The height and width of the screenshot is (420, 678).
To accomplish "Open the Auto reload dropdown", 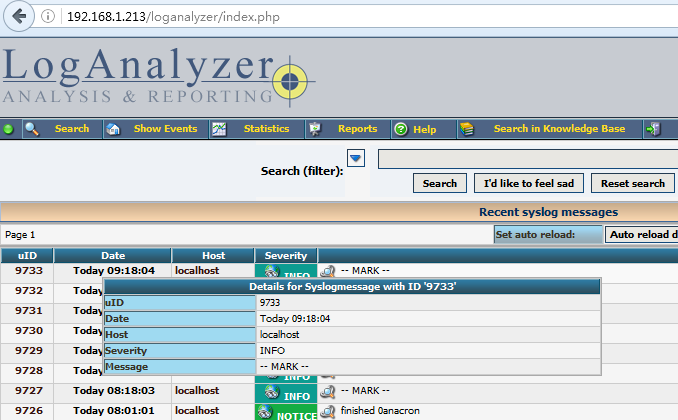I will (x=642, y=234).
